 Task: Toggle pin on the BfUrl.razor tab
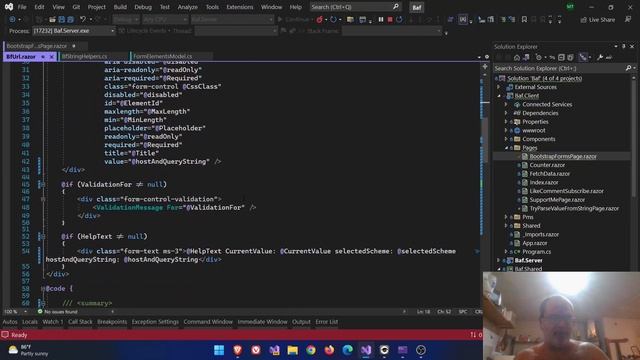point(43,57)
